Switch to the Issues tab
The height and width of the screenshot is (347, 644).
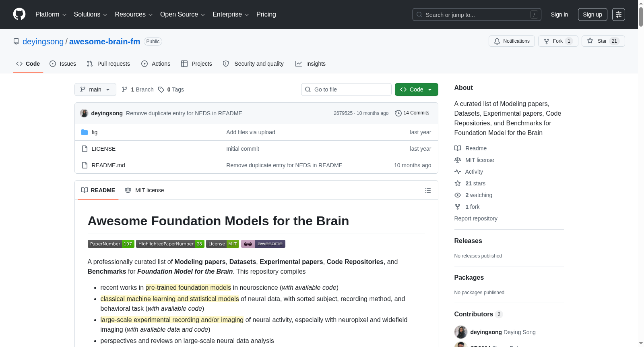pos(63,64)
